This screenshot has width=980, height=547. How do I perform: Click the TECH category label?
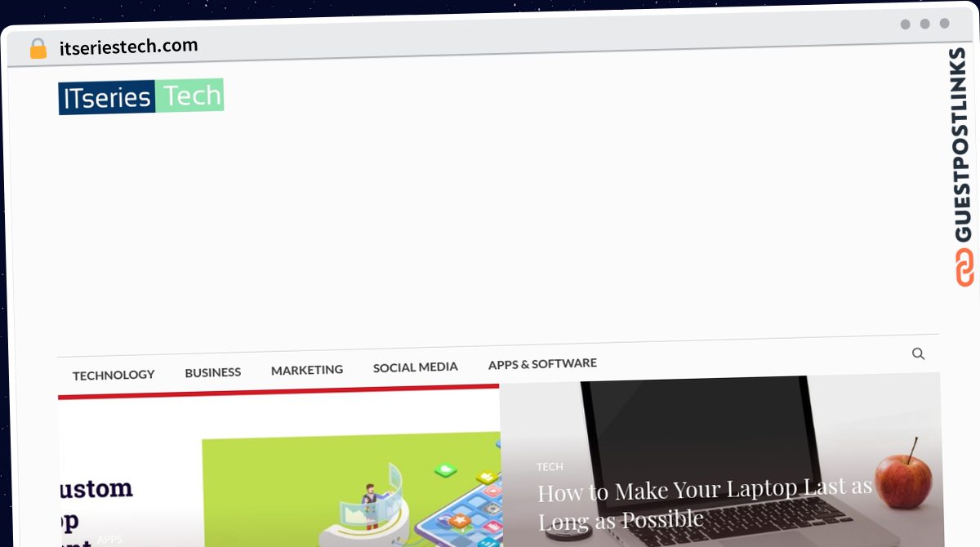[x=550, y=467]
